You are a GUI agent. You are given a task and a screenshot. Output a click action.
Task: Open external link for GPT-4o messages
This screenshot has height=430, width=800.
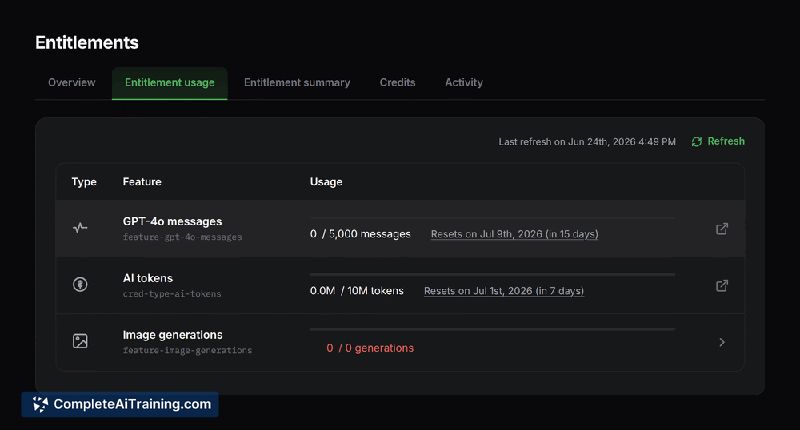pos(721,229)
